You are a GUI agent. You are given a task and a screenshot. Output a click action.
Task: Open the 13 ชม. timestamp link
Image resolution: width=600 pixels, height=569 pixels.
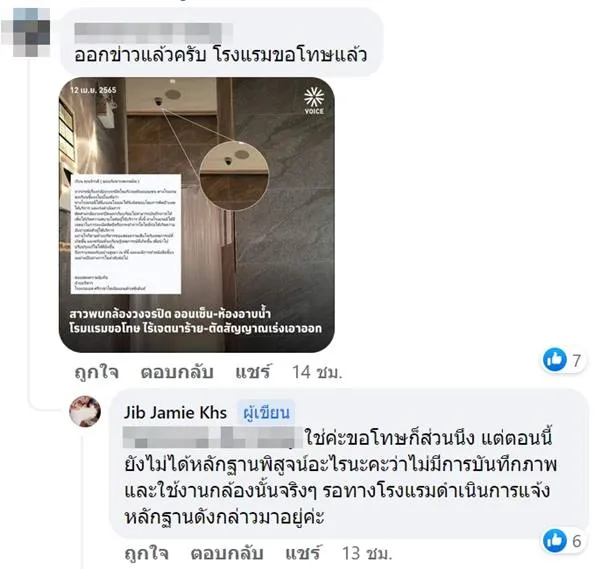(367, 553)
